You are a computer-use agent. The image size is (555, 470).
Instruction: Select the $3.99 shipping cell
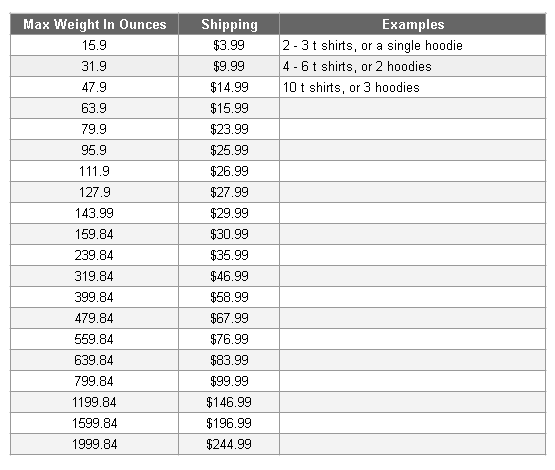click(229, 45)
